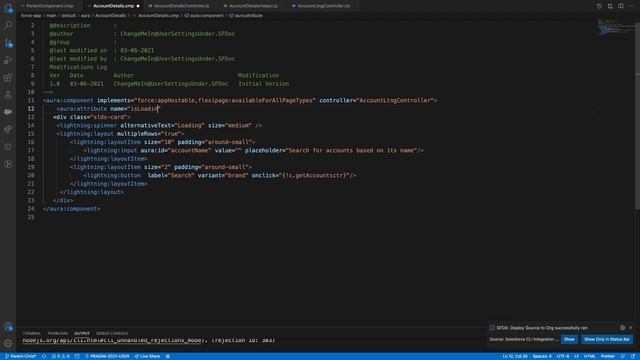
Task: Click the aura:component breadcrumb symbol
Action: (204, 16)
